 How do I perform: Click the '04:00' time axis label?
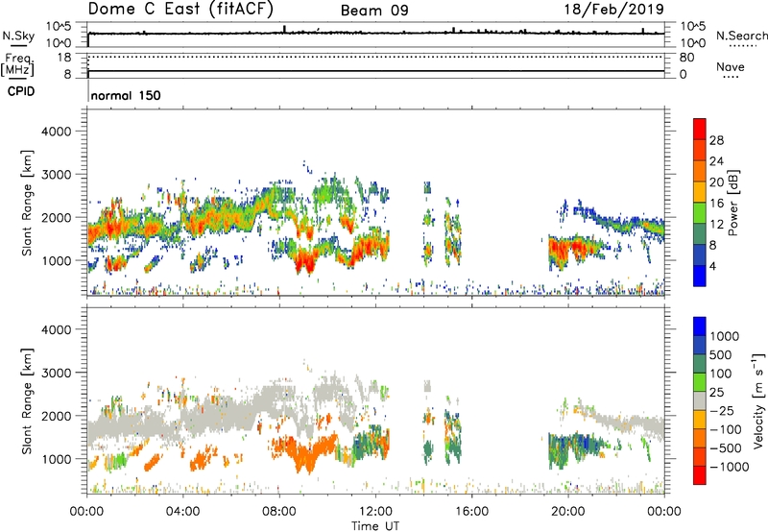(182, 512)
